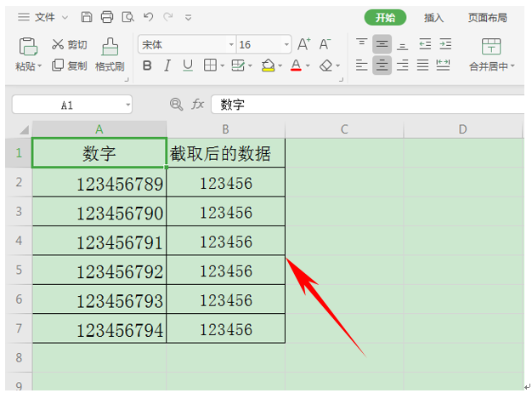
Task: Open the font name box 宋体
Action: (x=187, y=44)
